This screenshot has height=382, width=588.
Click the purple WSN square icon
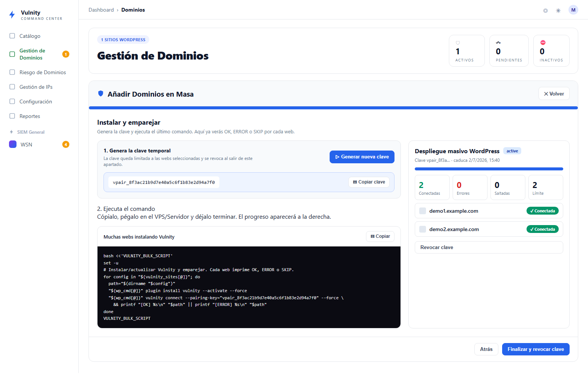point(13,144)
